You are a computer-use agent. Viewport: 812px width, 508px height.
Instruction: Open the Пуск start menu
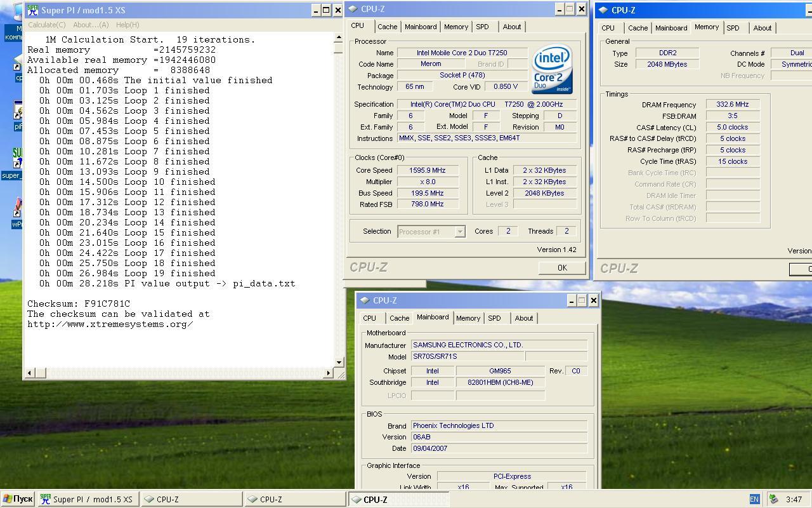point(18,499)
